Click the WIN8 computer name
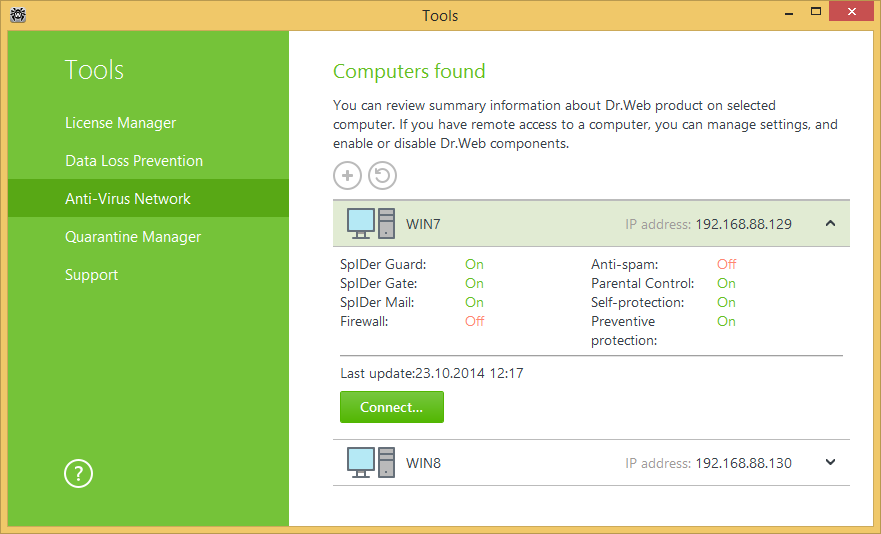This screenshot has height=534, width=881. pyautogui.click(x=423, y=463)
